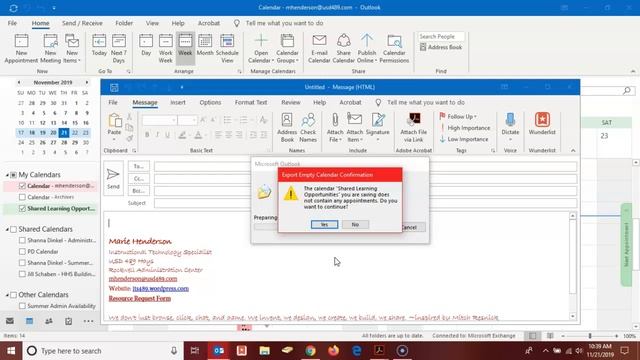Open the Folder tab in Outlook
640x360 pixels.
(x=124, y=23)
